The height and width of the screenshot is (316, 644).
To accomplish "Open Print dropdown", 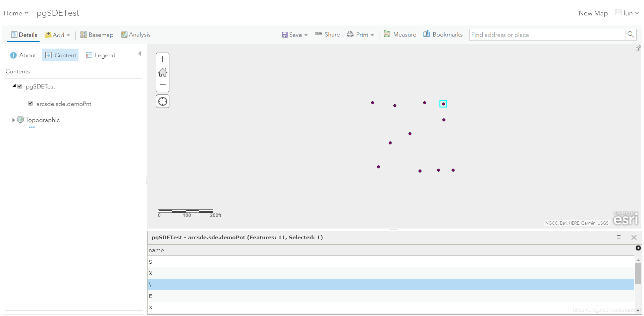I will point(360,35).
